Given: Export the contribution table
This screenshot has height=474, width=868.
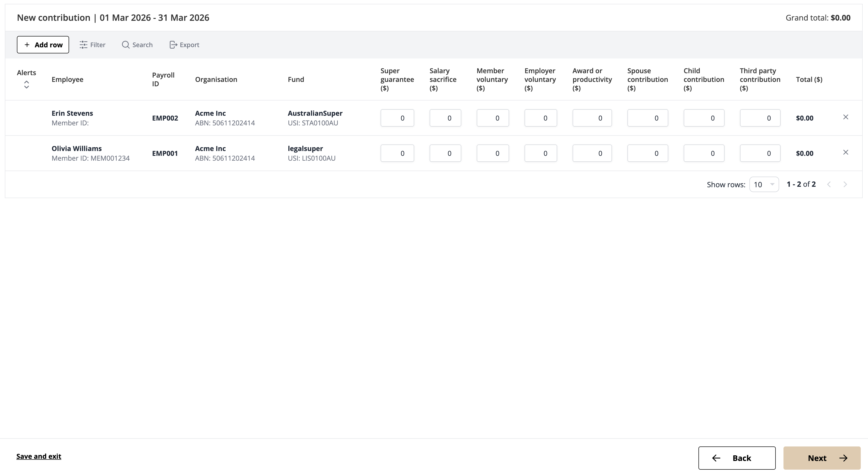Looking at the screenshot, I should [184, 44].
